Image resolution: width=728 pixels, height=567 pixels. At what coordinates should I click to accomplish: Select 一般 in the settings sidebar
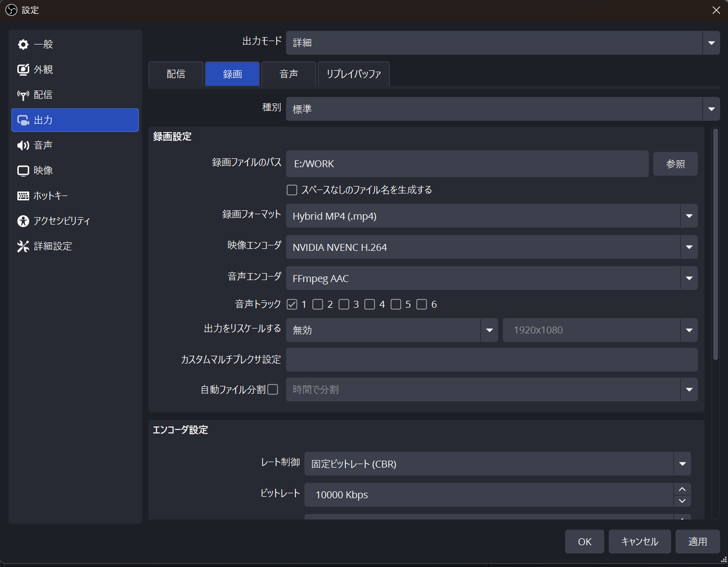click(75, 44)
